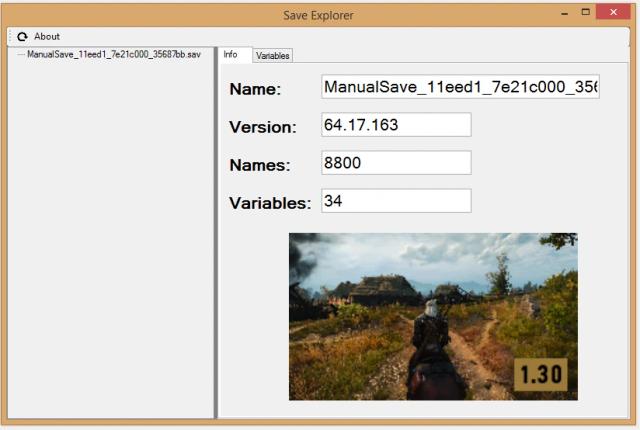Screen dimensions: 640x430
Task: Click the Name input field
Action: 460,86
